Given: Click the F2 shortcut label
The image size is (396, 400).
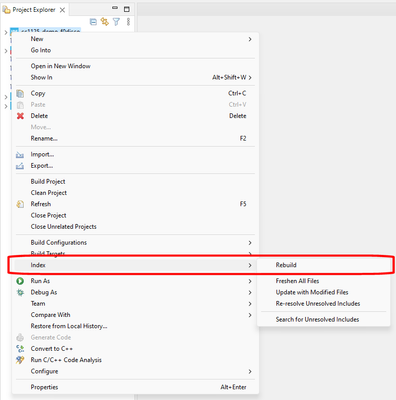Looking at the screenshot, I should [243, 138].
